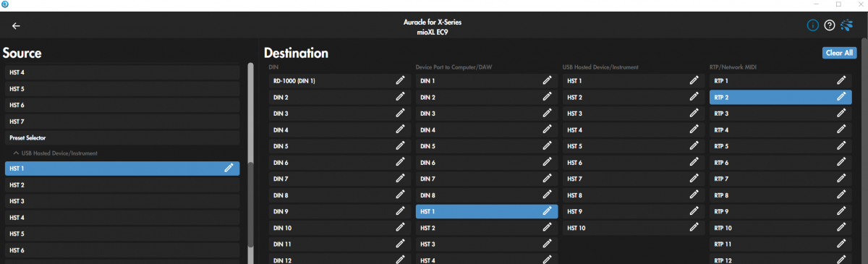Edit name of source HST 1

point(229,168)
